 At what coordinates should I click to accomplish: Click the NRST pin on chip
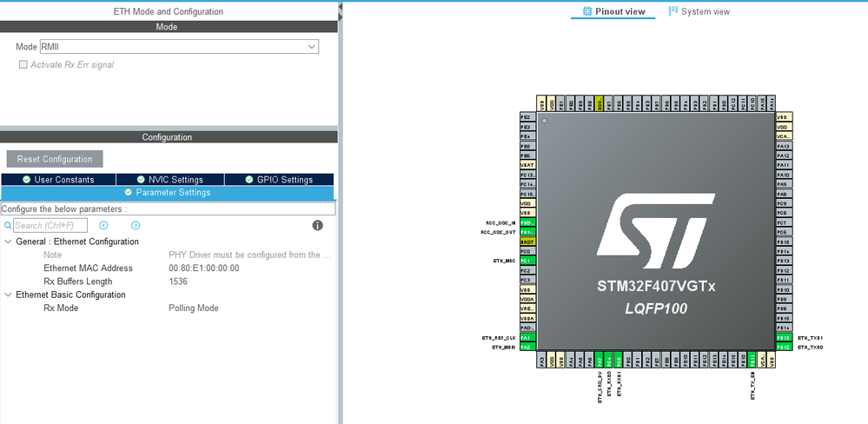coord(528,242)
